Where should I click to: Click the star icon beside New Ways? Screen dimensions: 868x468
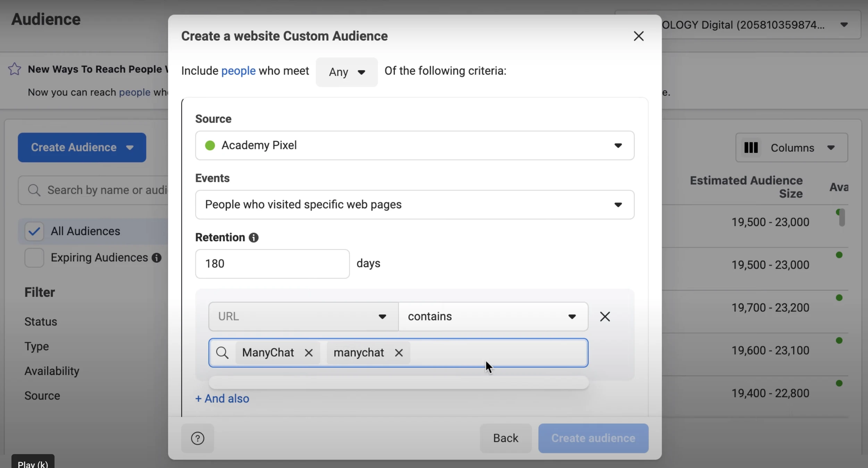pyautogui.click(x=15, y=69)
